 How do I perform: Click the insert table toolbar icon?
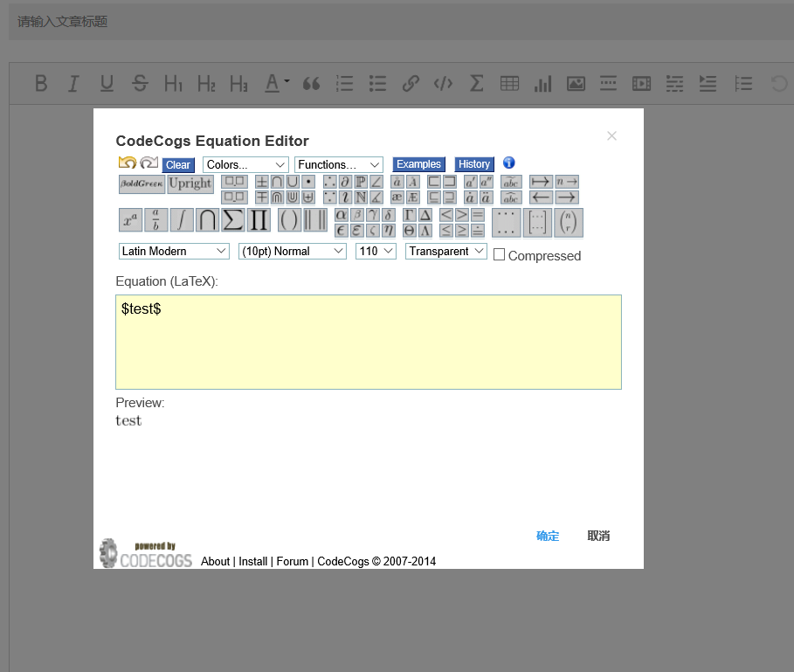point(509,83)
